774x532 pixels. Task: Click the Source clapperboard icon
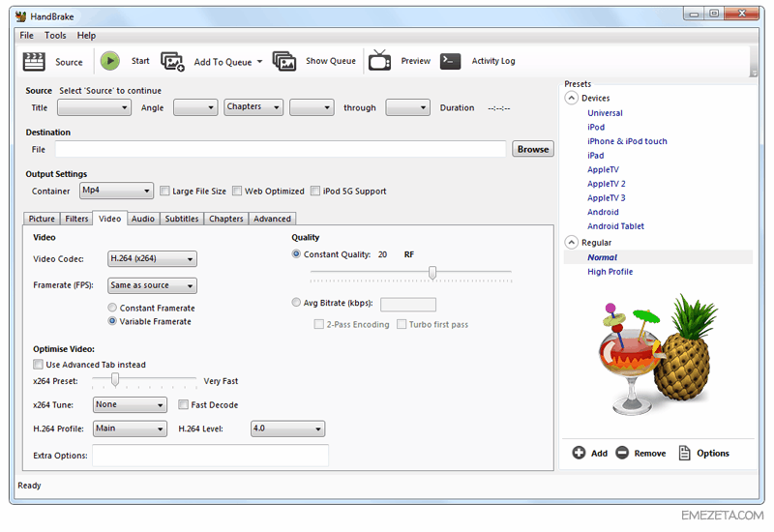point(34,62)
